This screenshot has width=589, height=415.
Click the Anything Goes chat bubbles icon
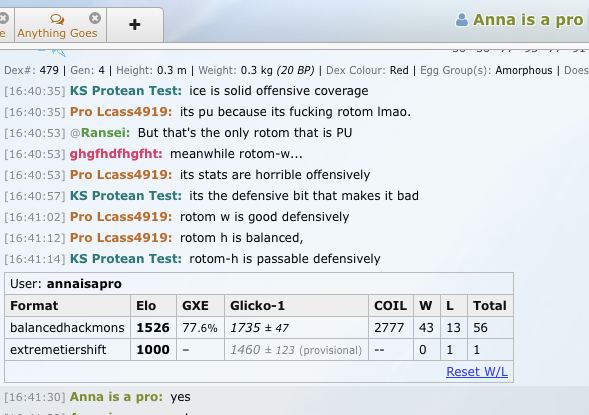[57, 19]
